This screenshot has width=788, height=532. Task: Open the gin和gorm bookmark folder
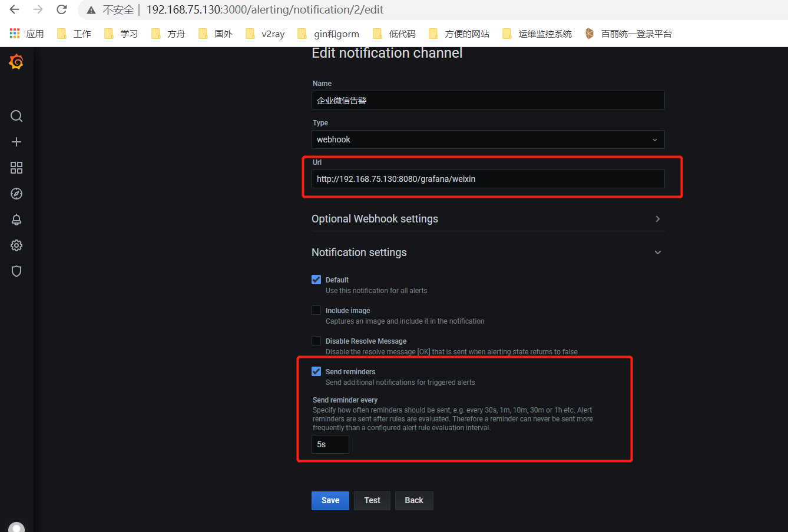[x=329, y=34]
